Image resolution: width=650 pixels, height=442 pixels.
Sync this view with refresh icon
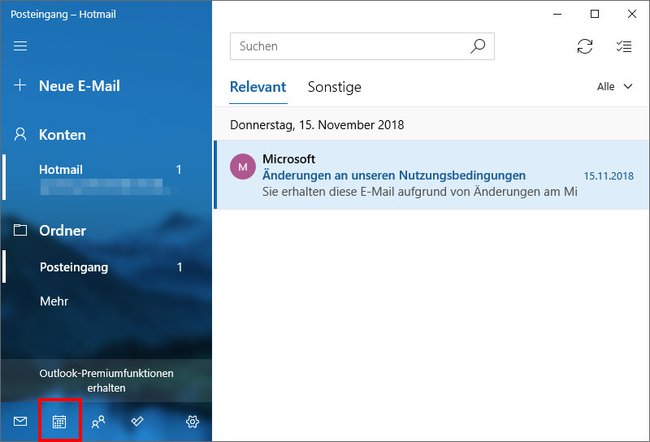click(585, 46)
